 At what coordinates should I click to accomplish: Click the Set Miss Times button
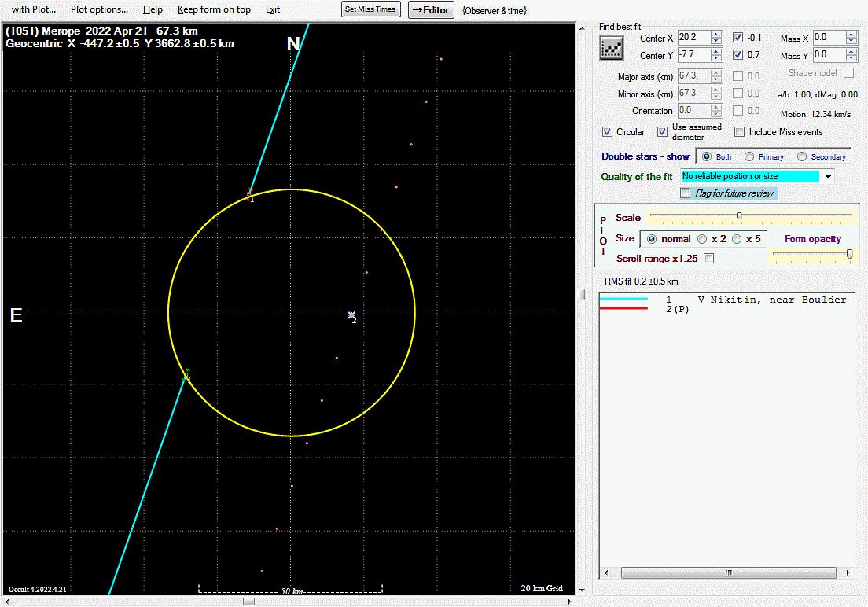370,9
